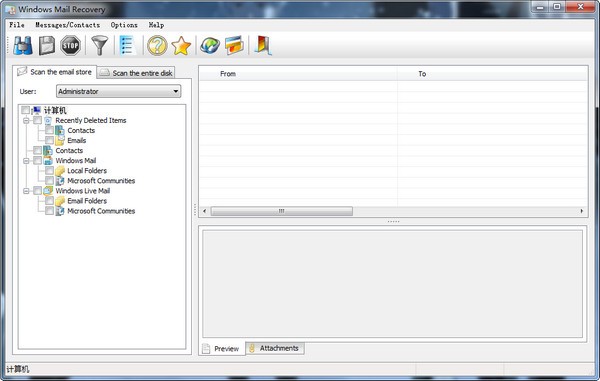Check the Recently Deleted Items checkbox
Screen dimensions: 600x381
(37, 120)
